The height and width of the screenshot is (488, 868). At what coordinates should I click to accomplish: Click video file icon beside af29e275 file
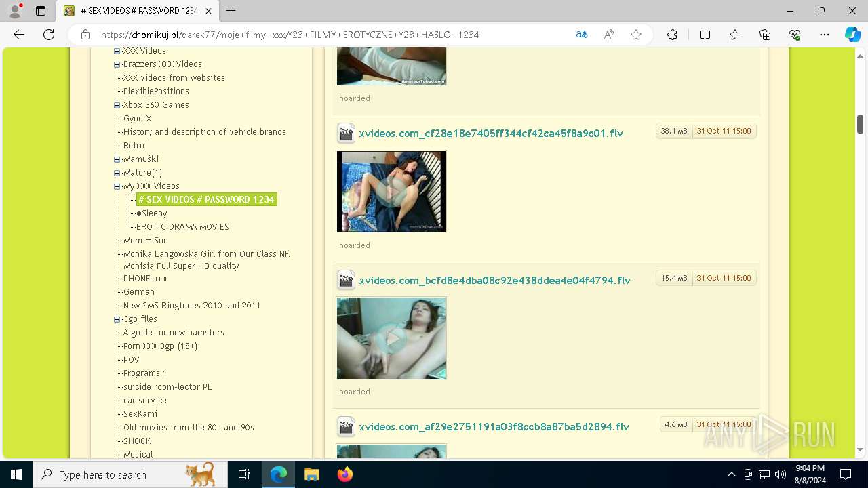[x=347, y=427]
